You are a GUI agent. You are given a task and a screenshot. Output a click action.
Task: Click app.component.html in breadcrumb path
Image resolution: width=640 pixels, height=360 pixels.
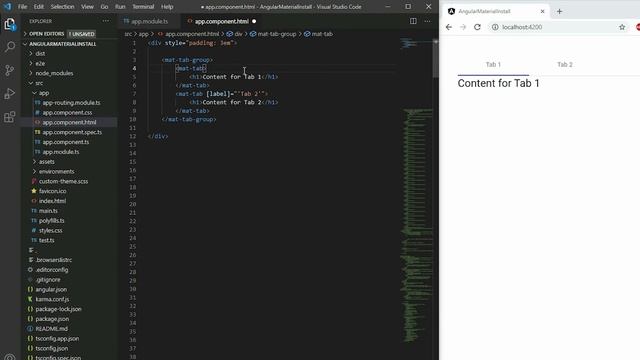point(192,34)
